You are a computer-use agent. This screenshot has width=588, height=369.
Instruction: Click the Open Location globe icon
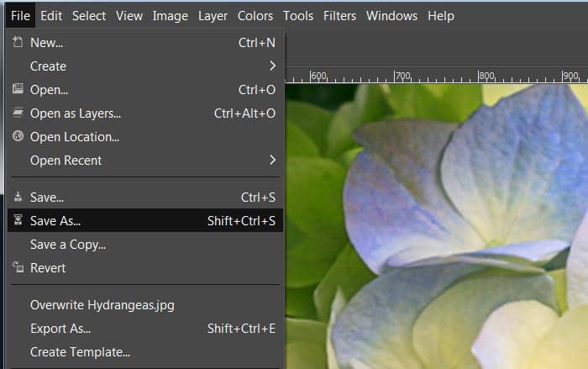click(18, 136)
